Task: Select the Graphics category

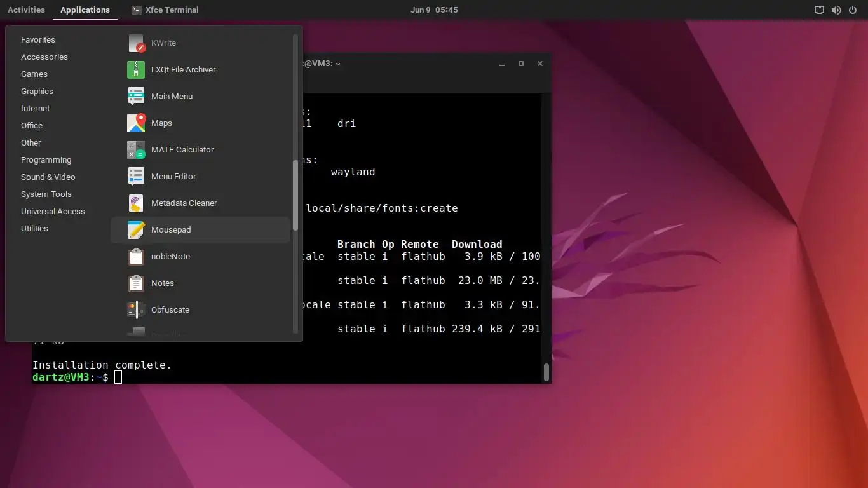Action: pos(37,91)
